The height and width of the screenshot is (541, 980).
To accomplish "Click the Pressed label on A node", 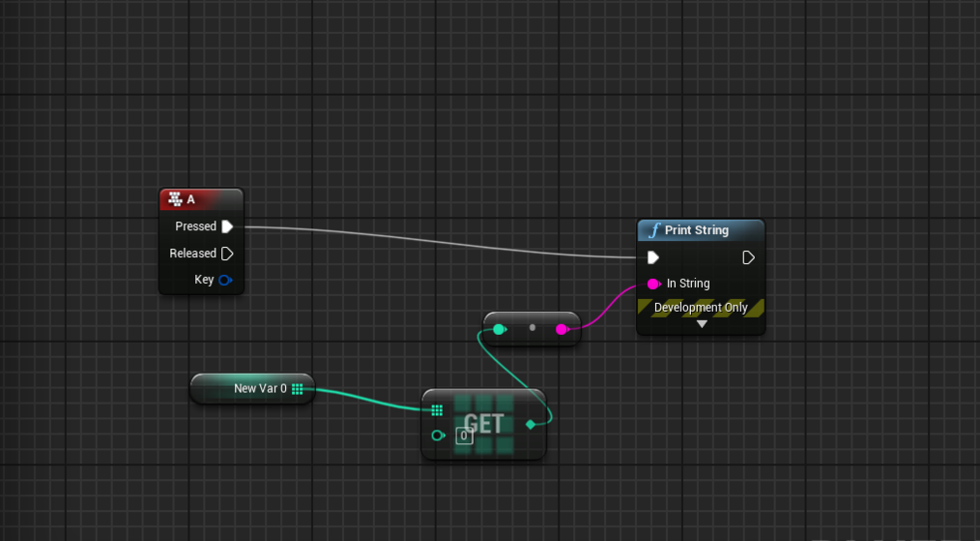I will coord(195,226).
